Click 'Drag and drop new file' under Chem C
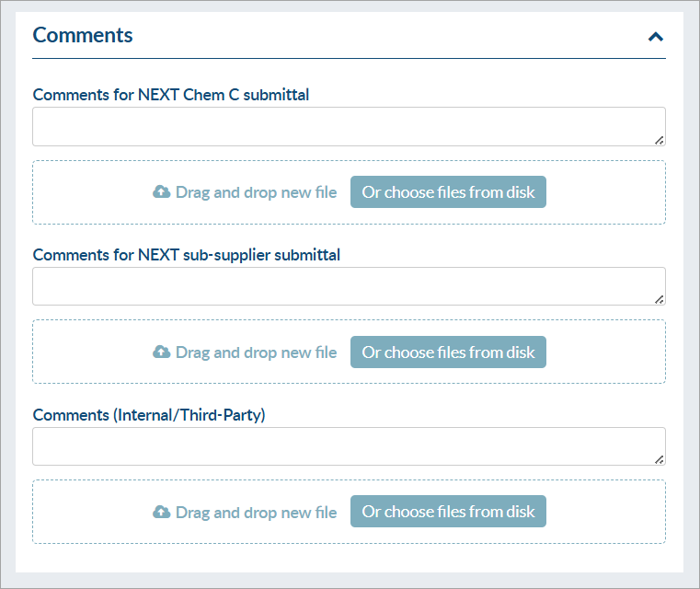The height and width of the screenshot is (589, 700). (257, 192)
